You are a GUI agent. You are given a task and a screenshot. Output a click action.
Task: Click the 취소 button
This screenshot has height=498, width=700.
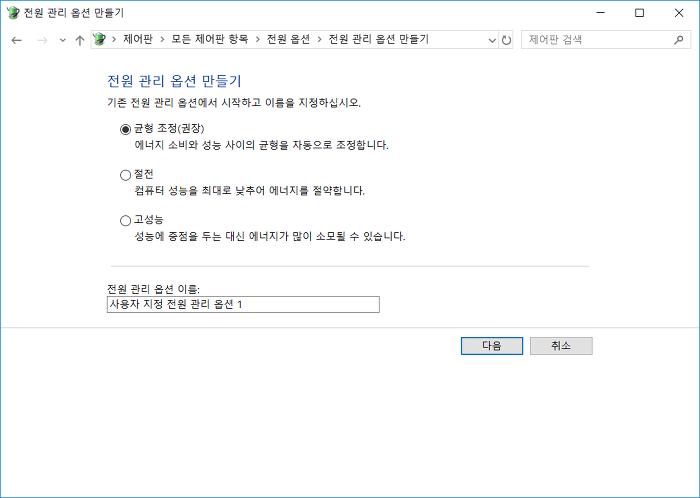[x=561, y=346]
